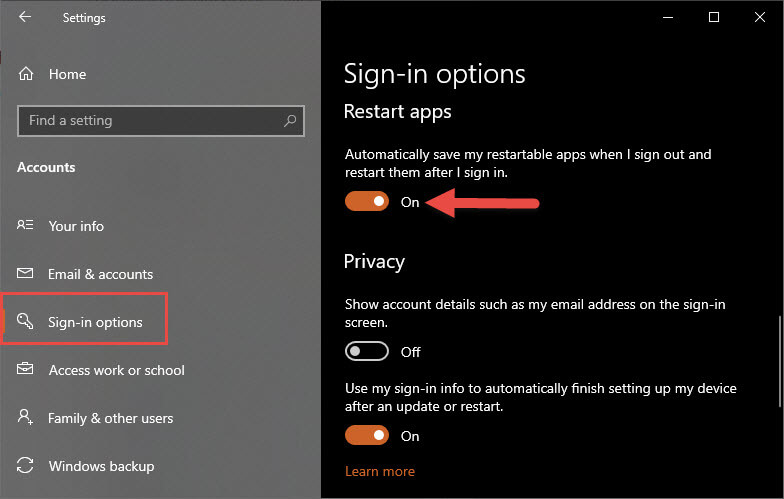Click the Sign-in options key icon
This screenshot has height=499, width=784.
point(25,321)
